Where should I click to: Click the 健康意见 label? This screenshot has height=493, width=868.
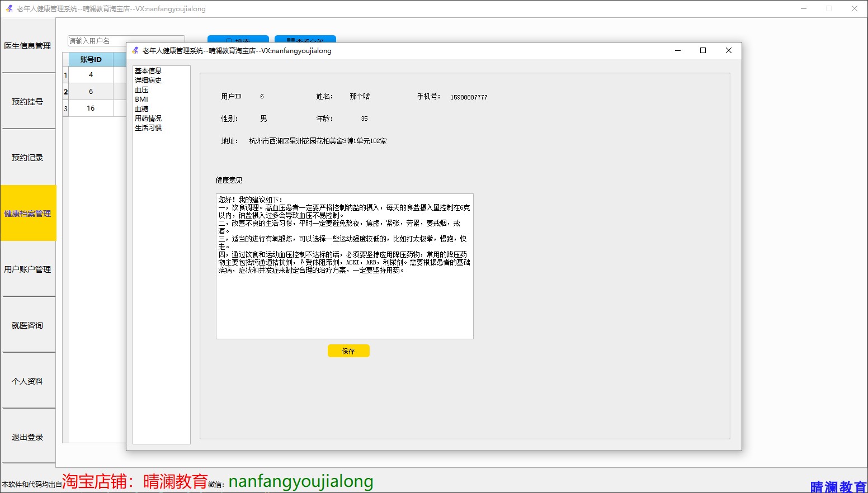[x=229, y=181]
